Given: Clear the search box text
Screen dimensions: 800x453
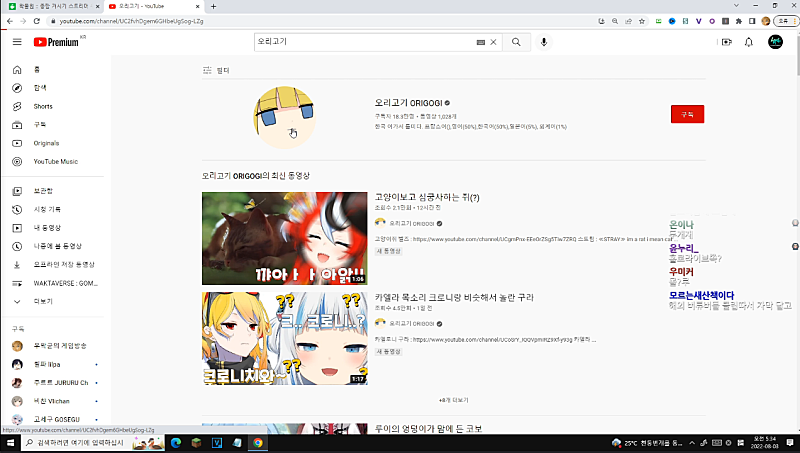Looking at the screenshot, I should pos(493,42).
